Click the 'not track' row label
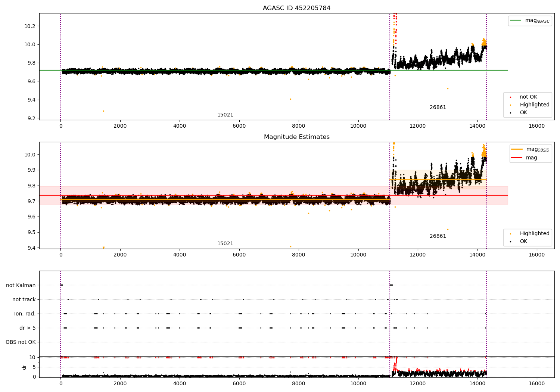This screenshot has width=560, height=392. (x=24, y=300)
